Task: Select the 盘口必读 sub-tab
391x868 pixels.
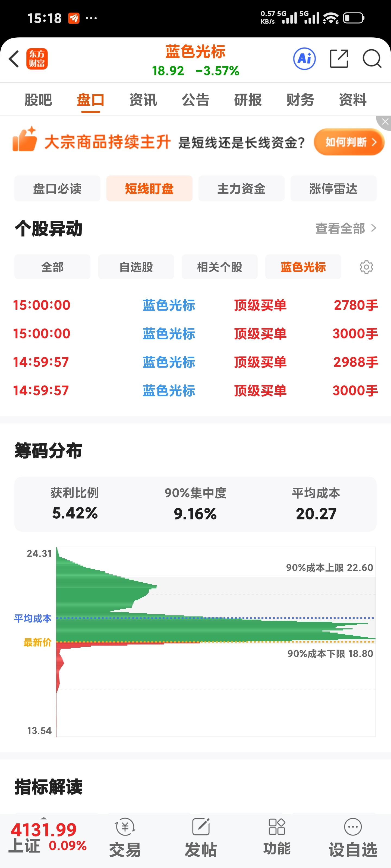Action: pyautogui.click(x=57, y=188)
